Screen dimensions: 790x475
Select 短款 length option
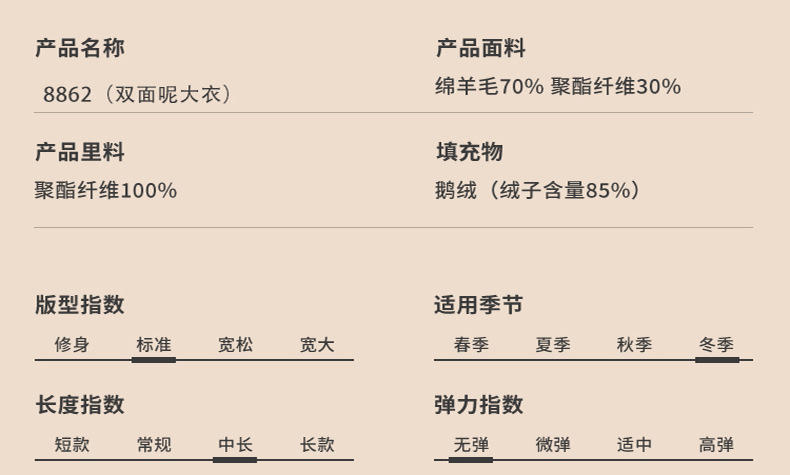[x=72, y=445]
